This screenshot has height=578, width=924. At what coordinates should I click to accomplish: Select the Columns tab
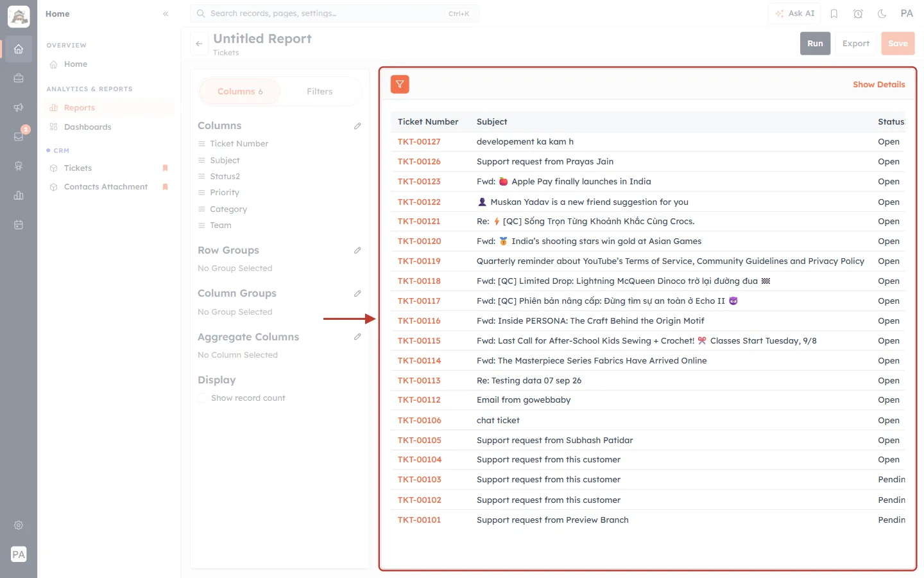click(240, 92)
